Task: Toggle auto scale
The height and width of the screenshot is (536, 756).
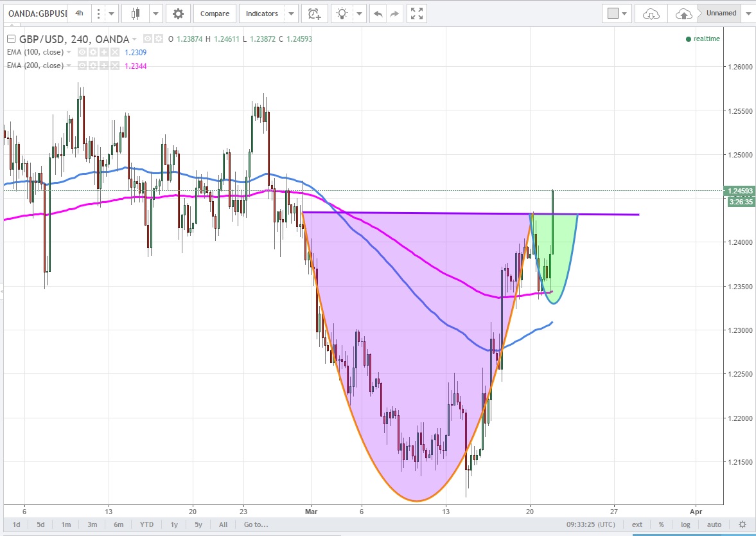Action: point(714,524)
